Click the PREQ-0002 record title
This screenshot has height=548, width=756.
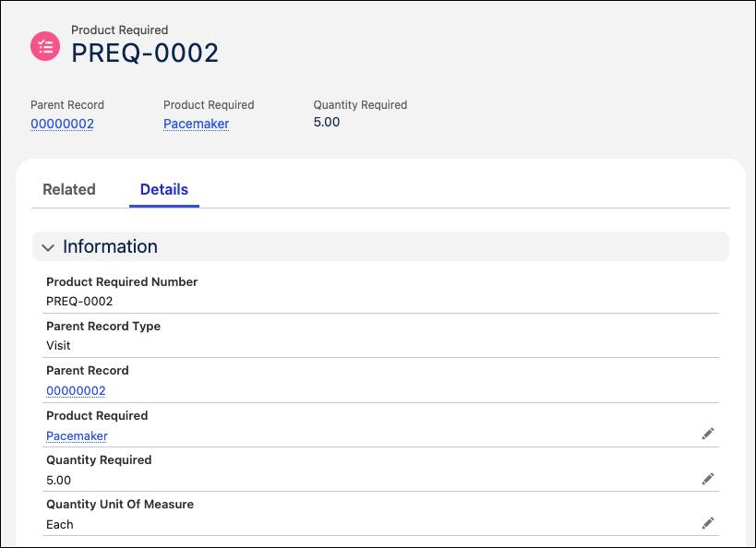click(x=144, y=53)
